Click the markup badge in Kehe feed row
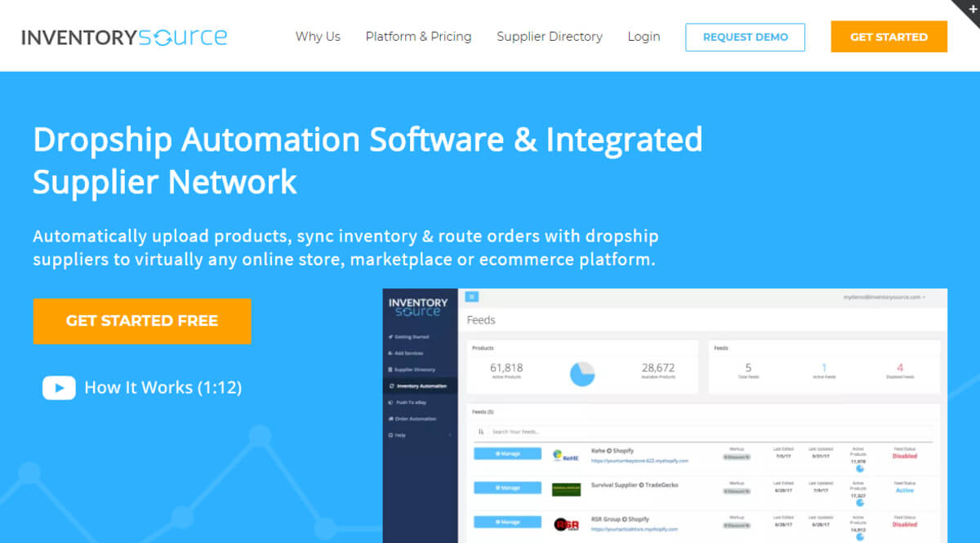 [x=737, y=457]
